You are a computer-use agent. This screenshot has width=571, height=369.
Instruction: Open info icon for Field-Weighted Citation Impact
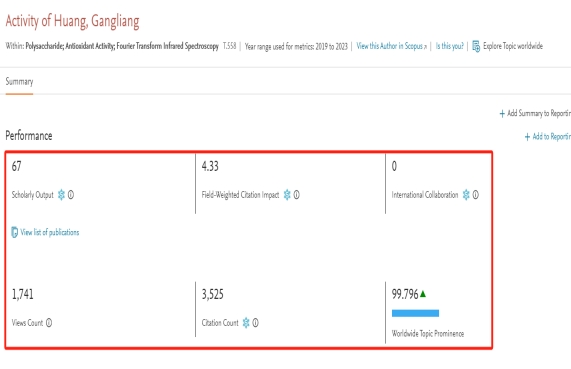pos(296,195)
